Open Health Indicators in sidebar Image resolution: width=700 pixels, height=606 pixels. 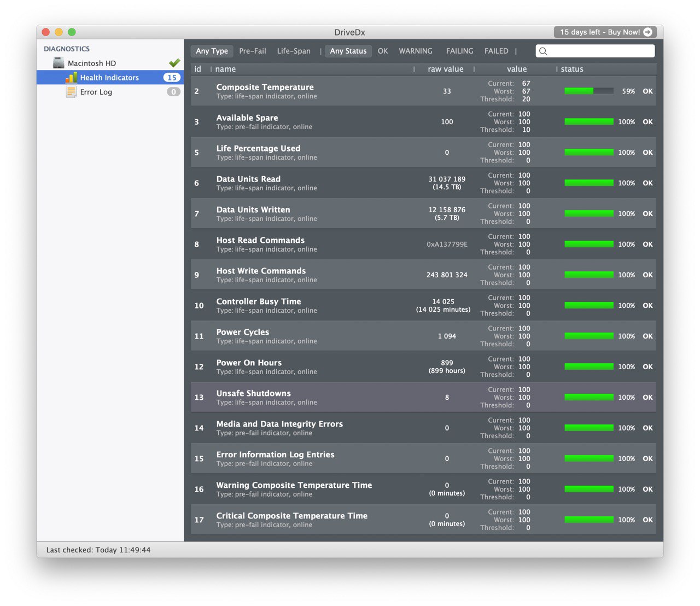[110, 77]
